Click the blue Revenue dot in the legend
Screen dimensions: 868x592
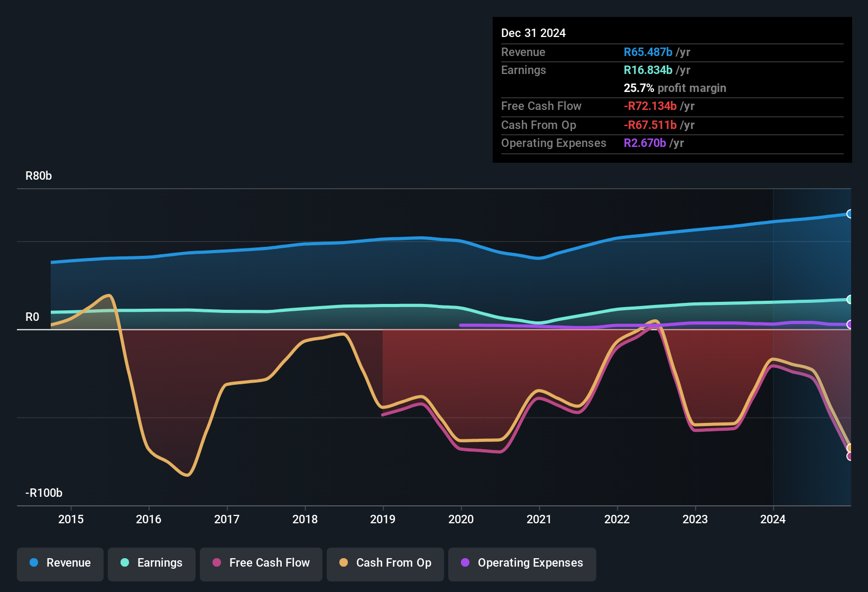point(33,563)
